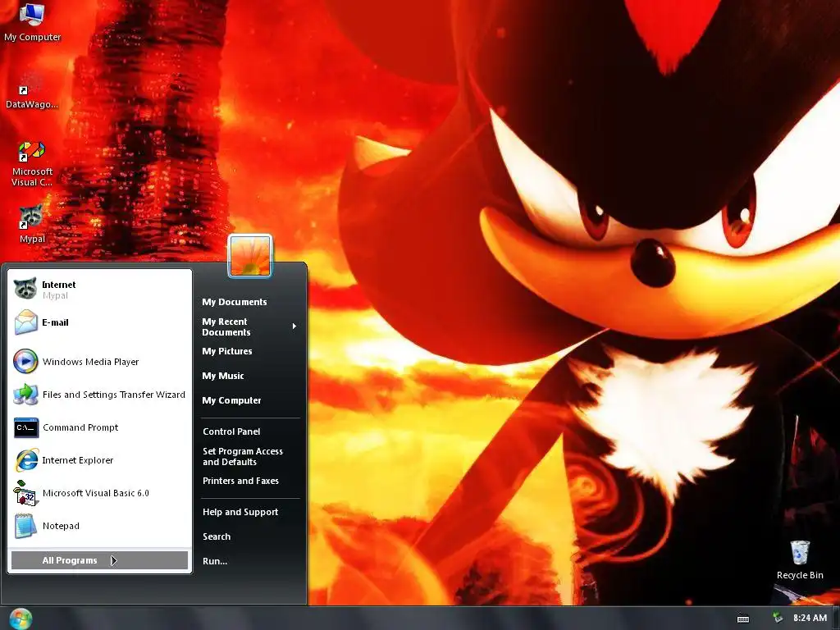
Task: Click the 'Microsoft Visual Basic 6.0' label
Action: (96, 493)
